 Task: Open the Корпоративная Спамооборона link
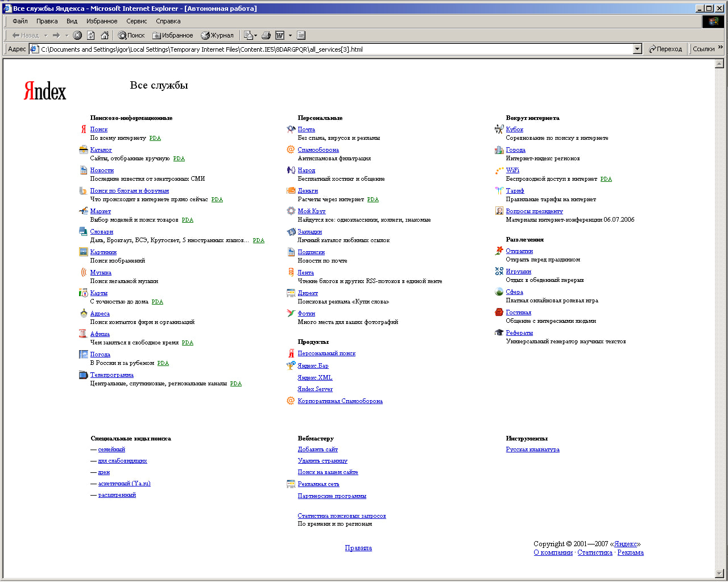(340, 401)
